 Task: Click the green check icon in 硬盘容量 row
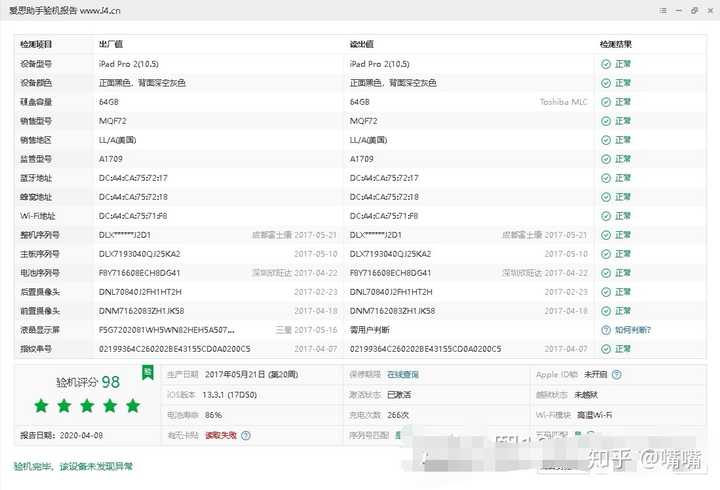(x=606, y=102)
